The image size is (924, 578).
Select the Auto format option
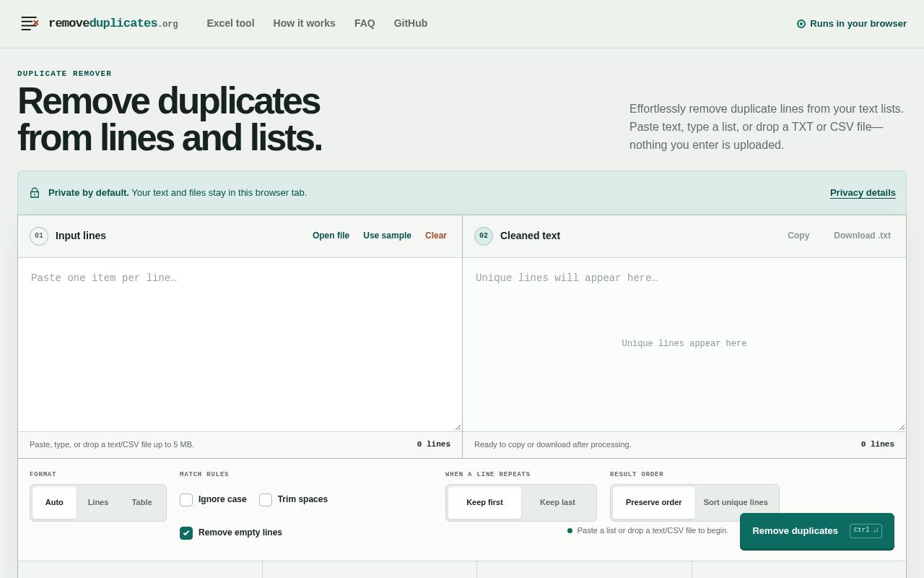(x=54, y=503)
